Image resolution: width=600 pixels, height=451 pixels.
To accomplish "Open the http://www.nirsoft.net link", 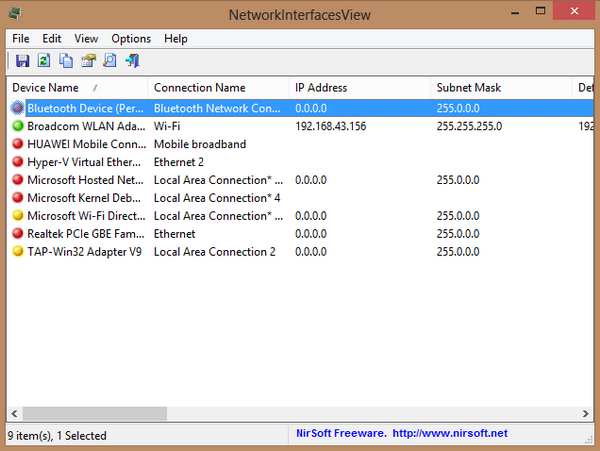I will click(x=450, y=433).
